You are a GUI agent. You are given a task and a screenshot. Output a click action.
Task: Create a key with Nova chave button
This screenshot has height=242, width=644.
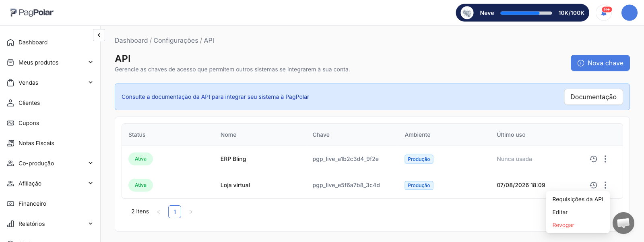tap(600, 63)
